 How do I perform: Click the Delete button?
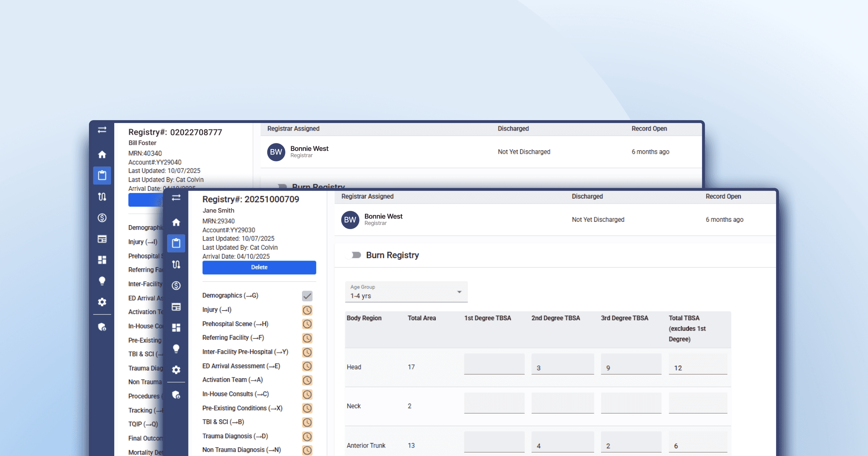pyautogui.click(x=259, y=267)
